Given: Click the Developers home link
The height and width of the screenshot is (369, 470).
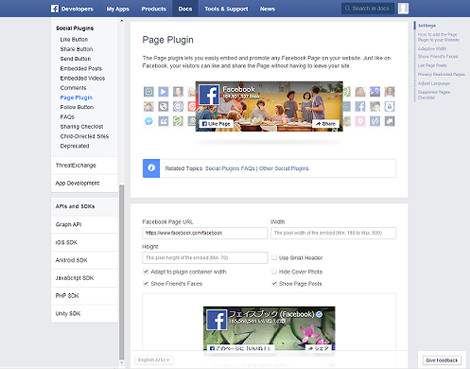Looking at the screenshot, I should coord(77,9).
